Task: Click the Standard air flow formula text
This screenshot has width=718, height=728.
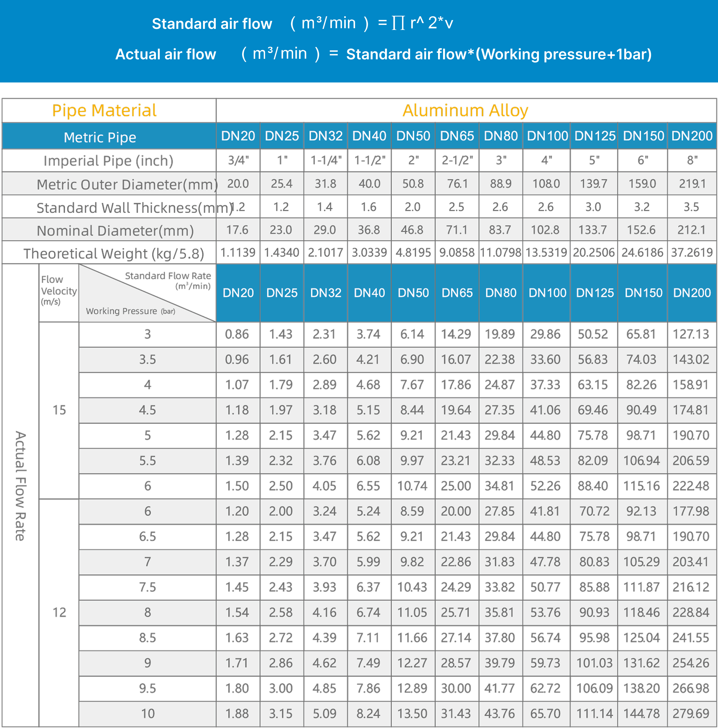Action: [303, 23]
